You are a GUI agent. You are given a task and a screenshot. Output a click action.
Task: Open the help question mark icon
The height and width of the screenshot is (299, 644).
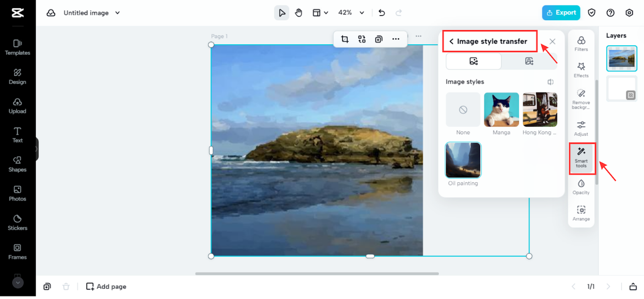pos(610,13)
